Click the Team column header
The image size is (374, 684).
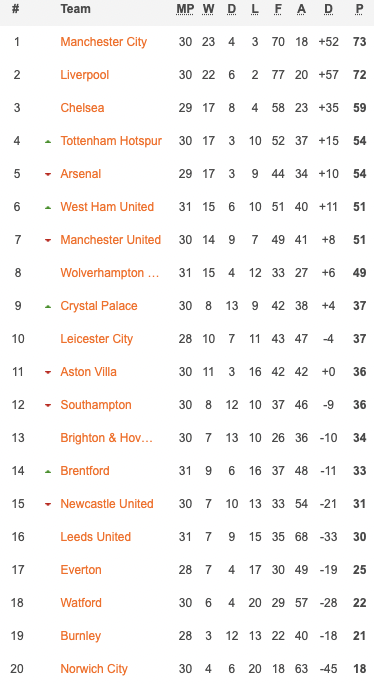tap(75, 9)
